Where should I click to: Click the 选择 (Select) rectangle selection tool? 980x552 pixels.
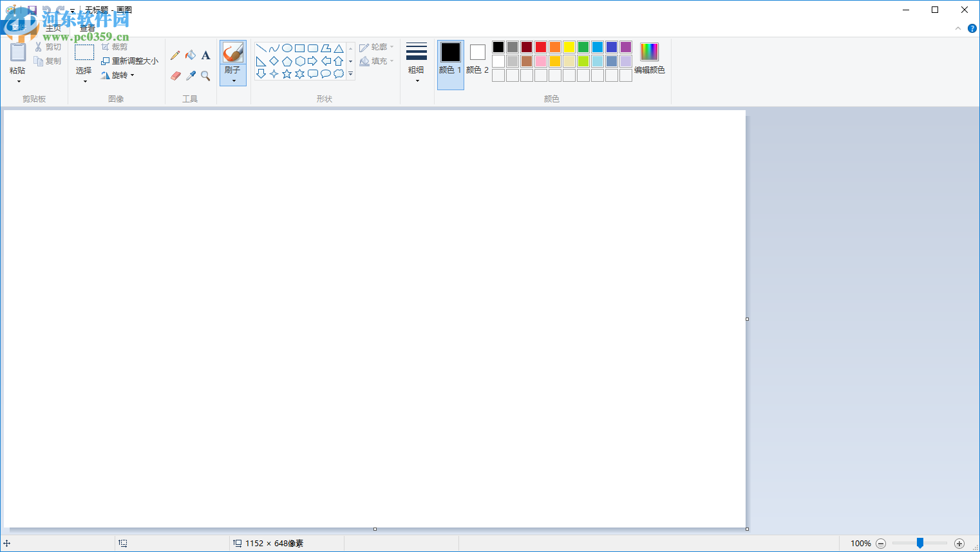tap(84, 53)
